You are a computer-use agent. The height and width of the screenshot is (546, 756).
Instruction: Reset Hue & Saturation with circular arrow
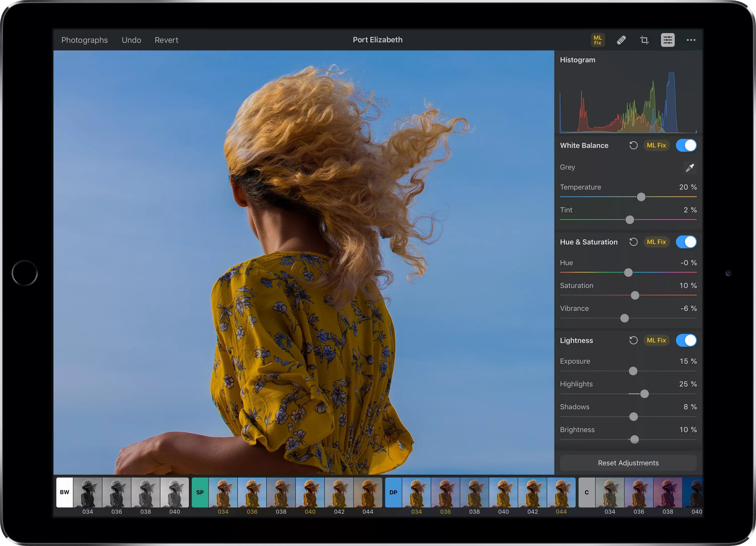click(x=633, y=242)
